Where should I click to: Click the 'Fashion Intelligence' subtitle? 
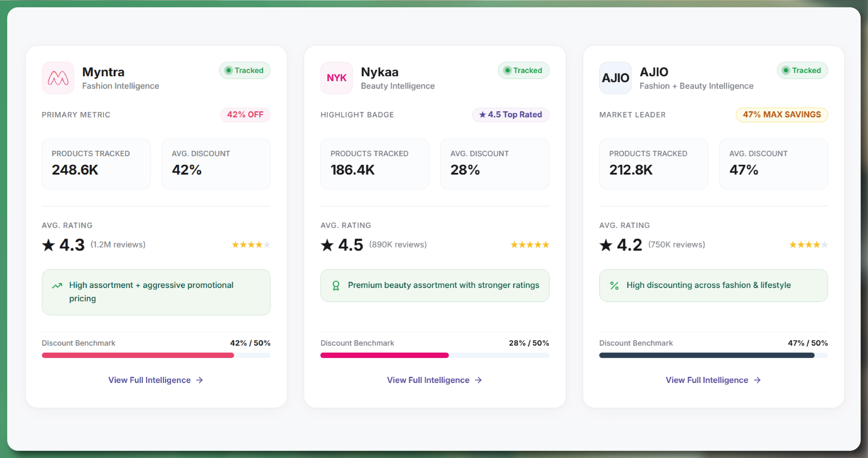pyautogui.click(x=121, y=86)
